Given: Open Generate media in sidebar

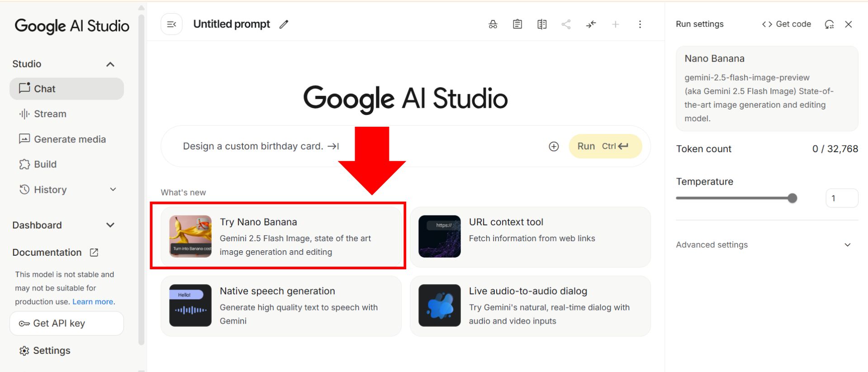Looking at the screenshot, I should tap(69, 139).
